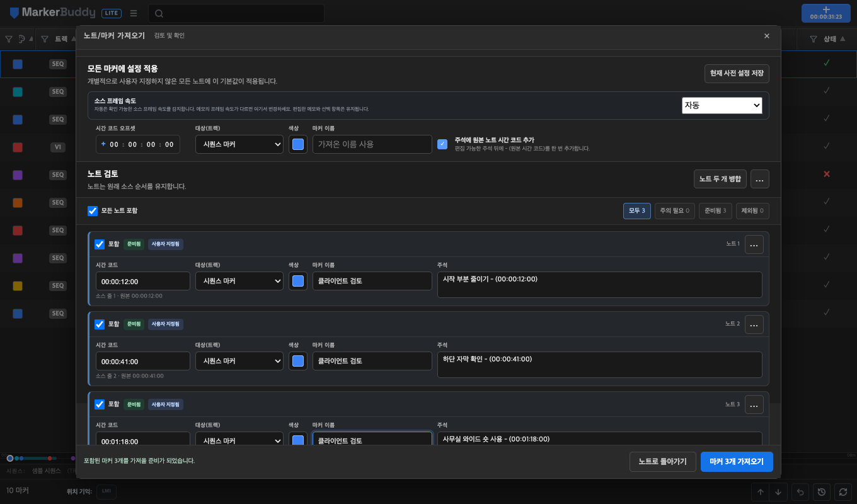Sort the marker list by the 상태 column arrow
857x504 pixels.
pos(843,39)
